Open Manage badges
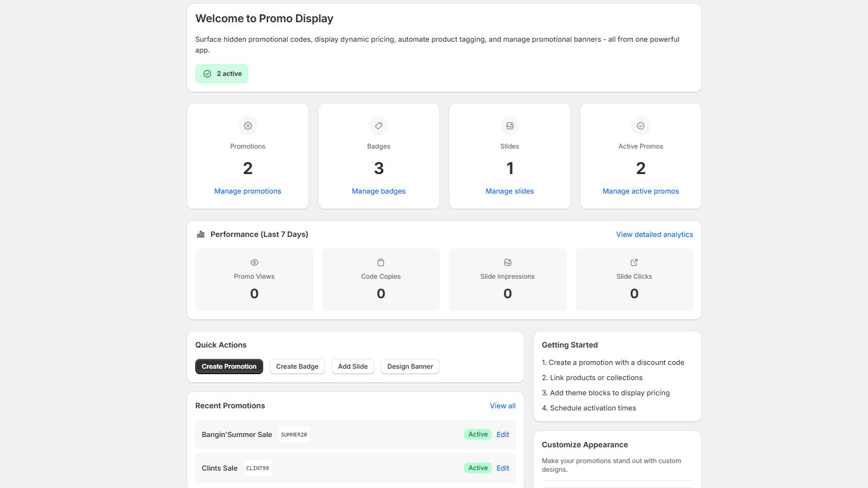The image size is (868, 488). (379, 191)
